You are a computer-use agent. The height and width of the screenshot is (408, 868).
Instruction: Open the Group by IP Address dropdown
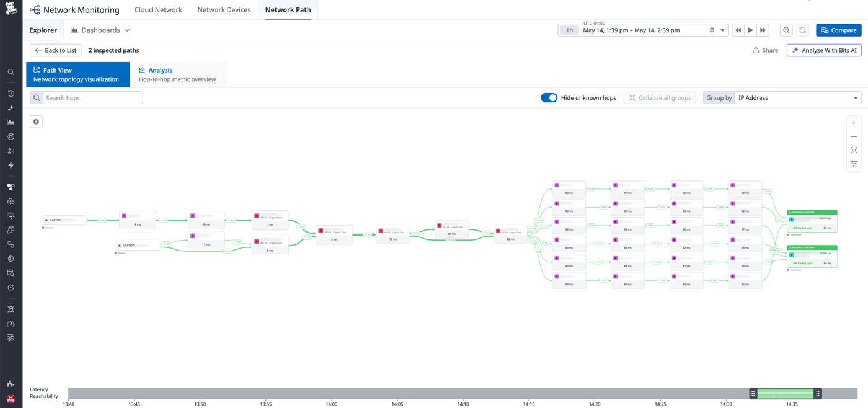[798, 98]
